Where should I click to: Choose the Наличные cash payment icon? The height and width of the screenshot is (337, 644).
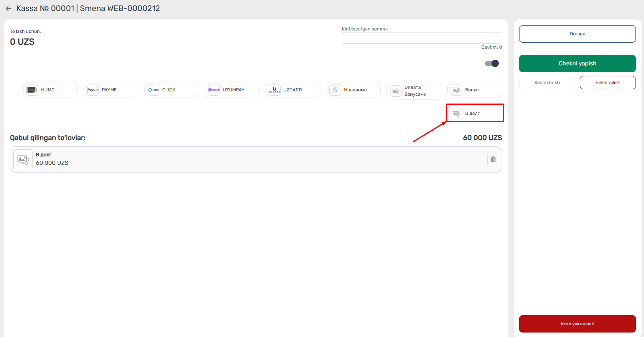[x=335, y=90]
